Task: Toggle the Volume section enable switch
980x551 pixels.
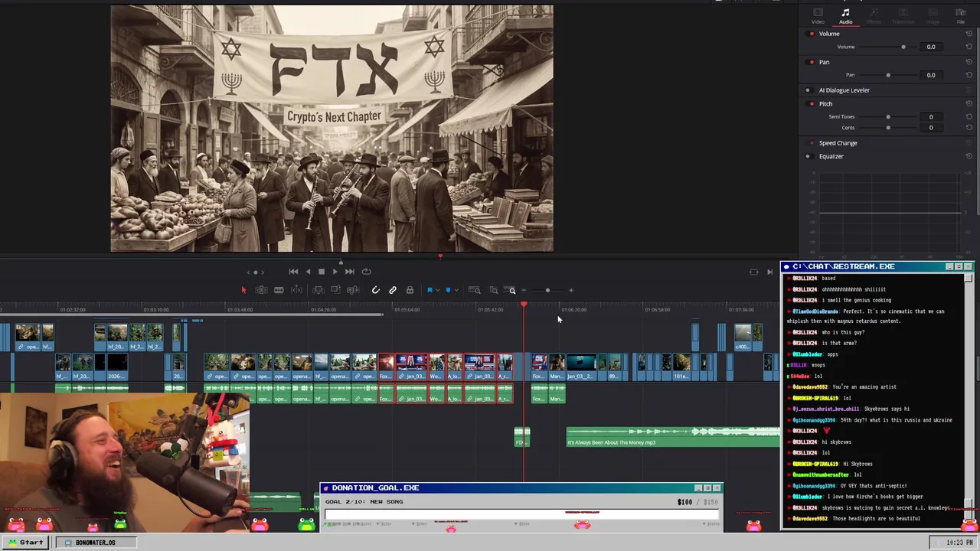Action: click(x=812, y=34)
